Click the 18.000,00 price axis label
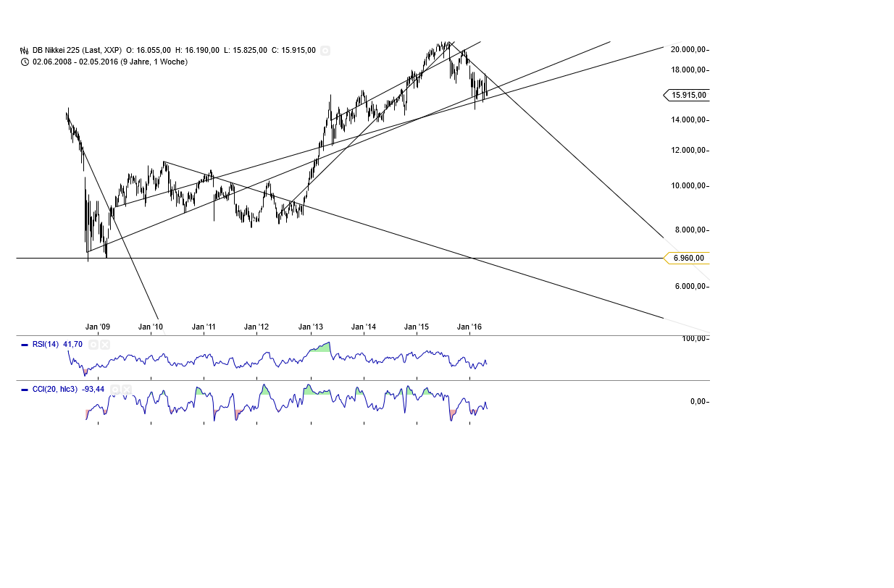Viewport: 894px width, 588px height. pyautogui.click(x=688, y=70)
